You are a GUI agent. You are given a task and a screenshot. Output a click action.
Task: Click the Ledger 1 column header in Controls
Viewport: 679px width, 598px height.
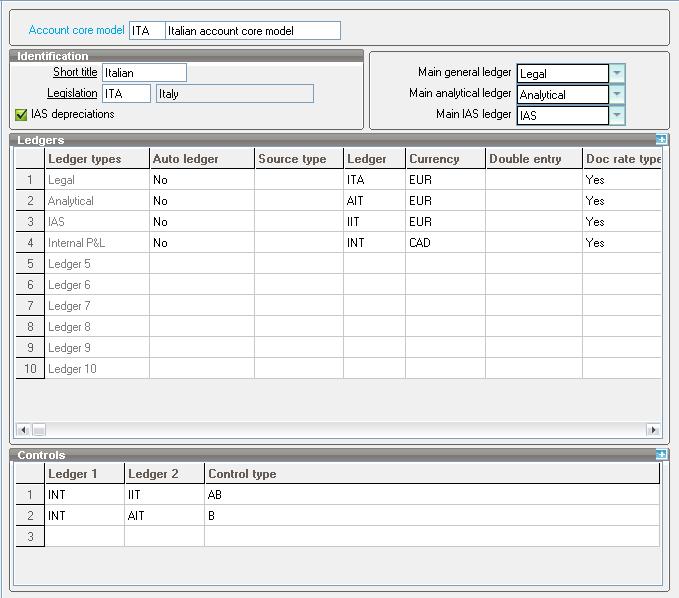[84, 474]
